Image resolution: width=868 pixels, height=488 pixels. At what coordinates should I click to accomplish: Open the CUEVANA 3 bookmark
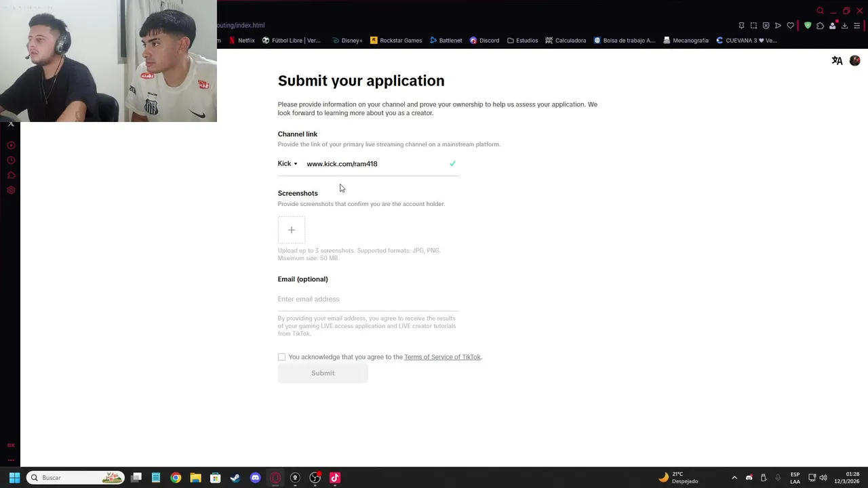coord(747,40)
